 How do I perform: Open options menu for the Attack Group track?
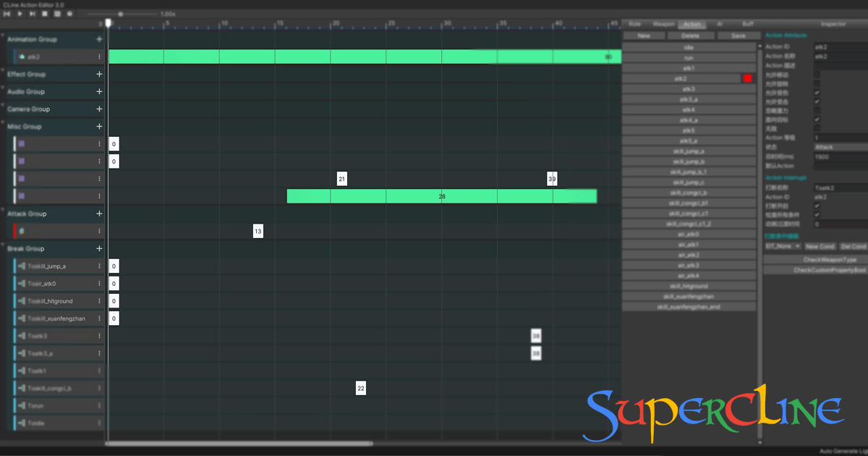[x=100, y=231]
